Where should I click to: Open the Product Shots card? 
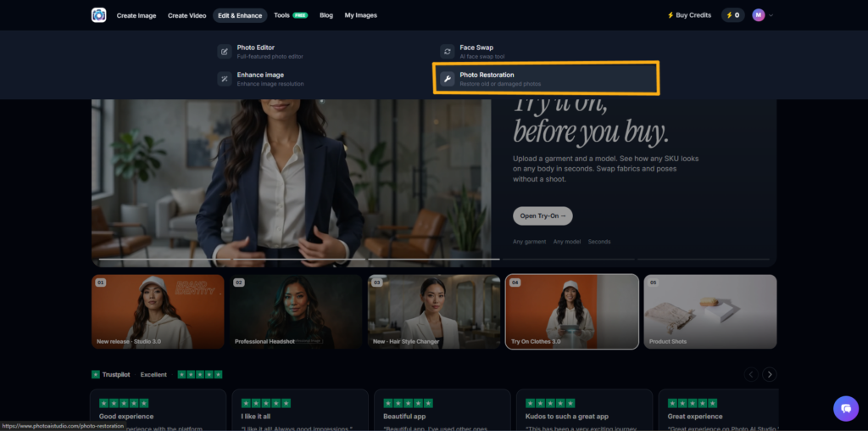(x=710, y=311)
